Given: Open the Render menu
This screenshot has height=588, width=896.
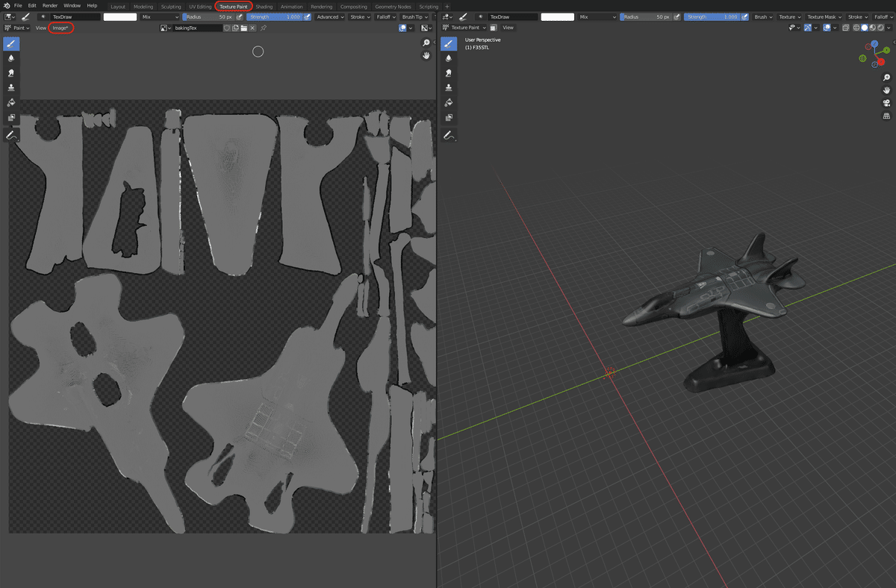Looking at the screenshot, I should tap(50, 6).
